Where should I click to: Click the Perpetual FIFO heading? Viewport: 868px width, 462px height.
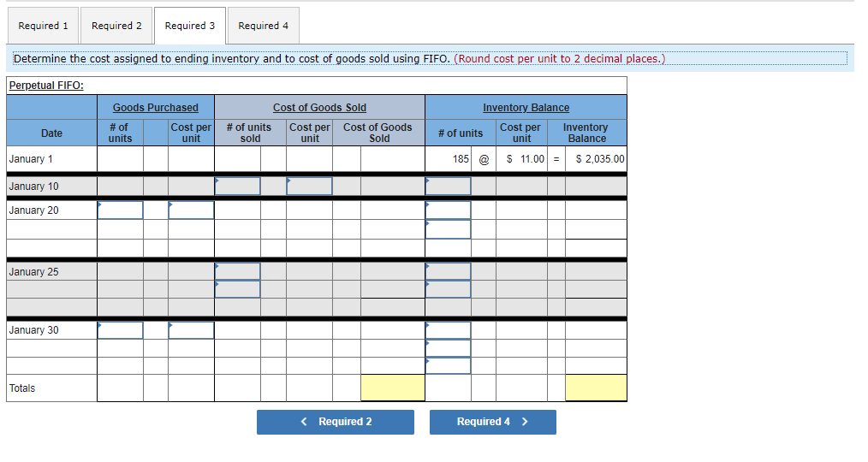(x=46, y=86)
